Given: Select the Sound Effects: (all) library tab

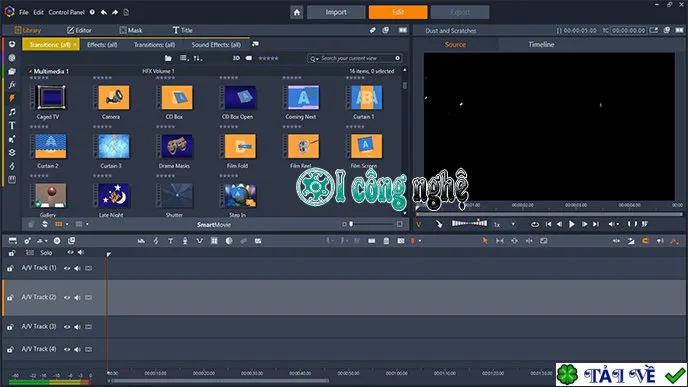Looking at the screenshot, I should 216,45.
